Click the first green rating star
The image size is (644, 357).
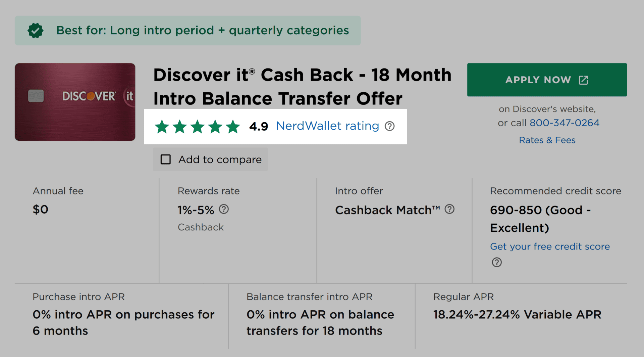162,127
